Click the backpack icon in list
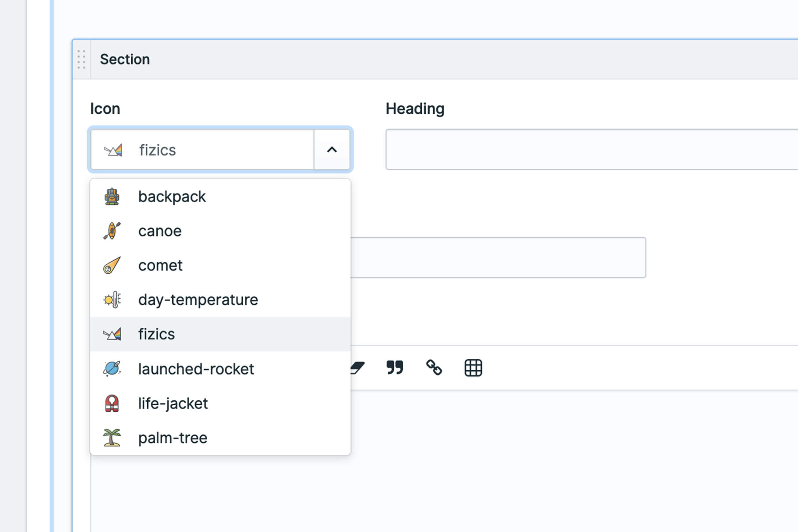 point(112,197)
